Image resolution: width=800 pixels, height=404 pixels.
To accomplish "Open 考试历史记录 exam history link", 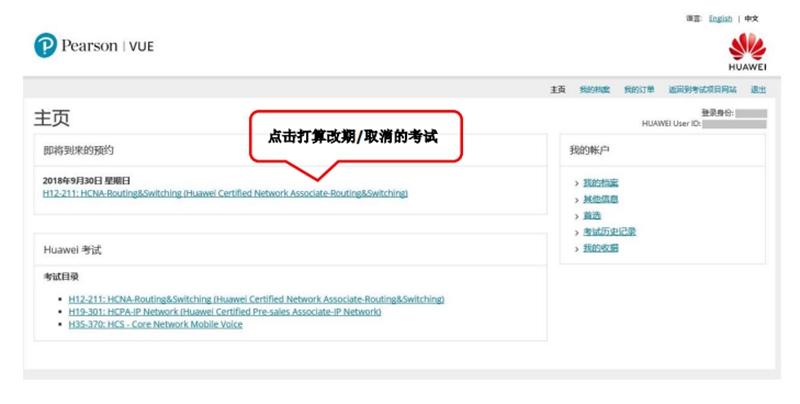I will point(609,232).
